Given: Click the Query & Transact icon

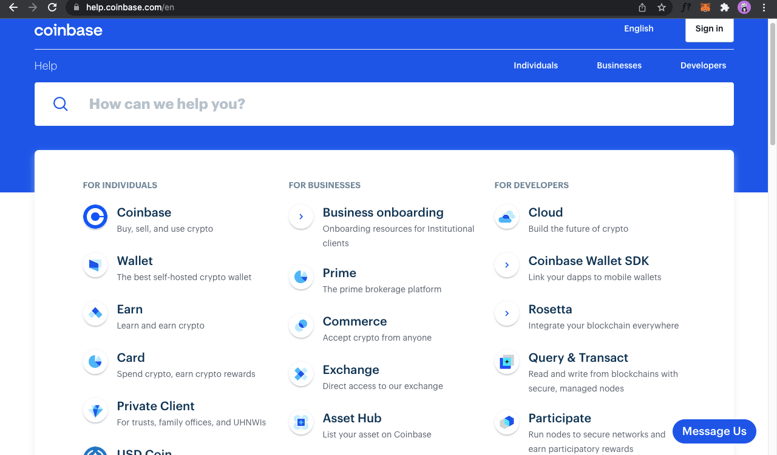Looking at the screenshot, I should (x=506, y=362).
